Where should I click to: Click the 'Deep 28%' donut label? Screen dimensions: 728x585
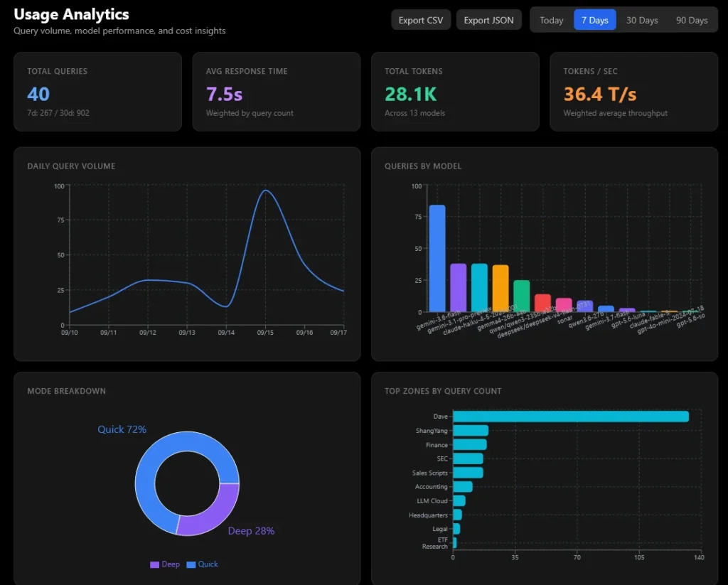[x=251, y=531]
